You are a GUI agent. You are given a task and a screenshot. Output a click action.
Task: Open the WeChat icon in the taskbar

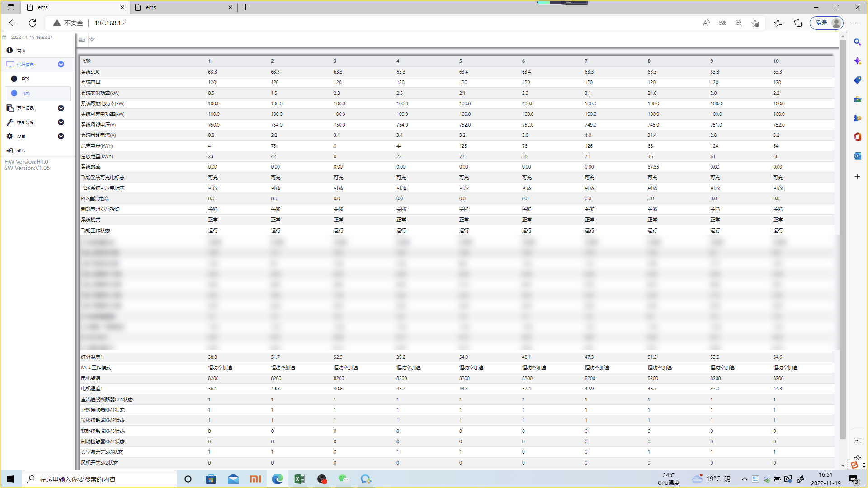pyautogui.click(x=344, y=479)
